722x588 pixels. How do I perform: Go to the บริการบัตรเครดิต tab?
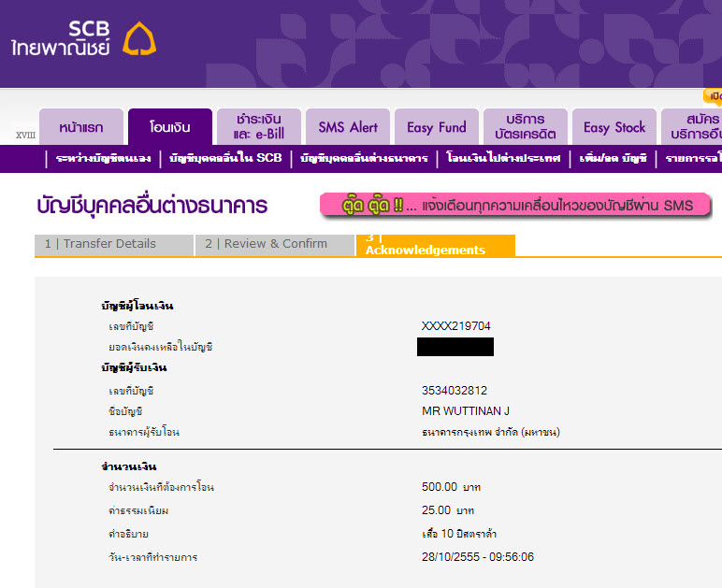(525, 128)
